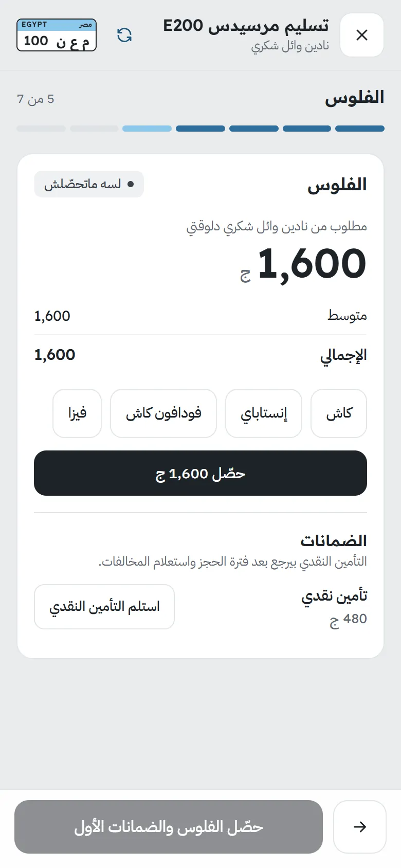Click استلم التأمين النقدي button

tap(104, 607)
